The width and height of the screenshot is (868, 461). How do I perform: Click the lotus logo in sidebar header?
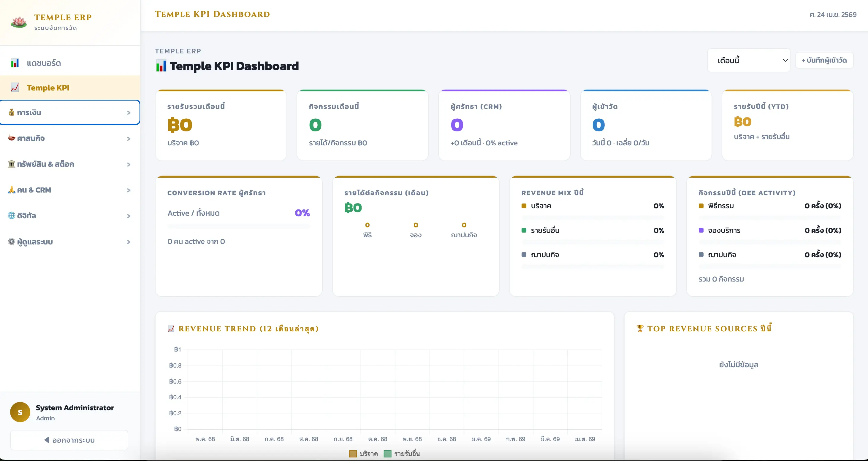click(18, 22)
